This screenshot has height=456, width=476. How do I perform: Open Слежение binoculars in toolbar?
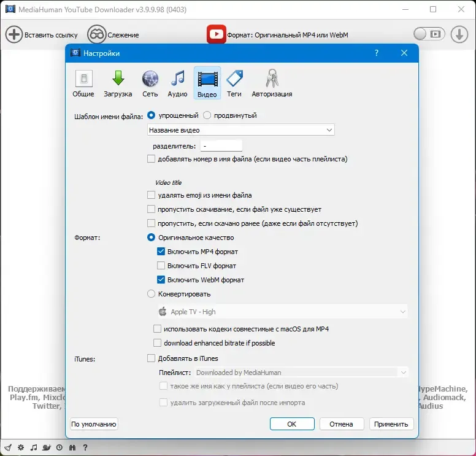click(96, 34)
